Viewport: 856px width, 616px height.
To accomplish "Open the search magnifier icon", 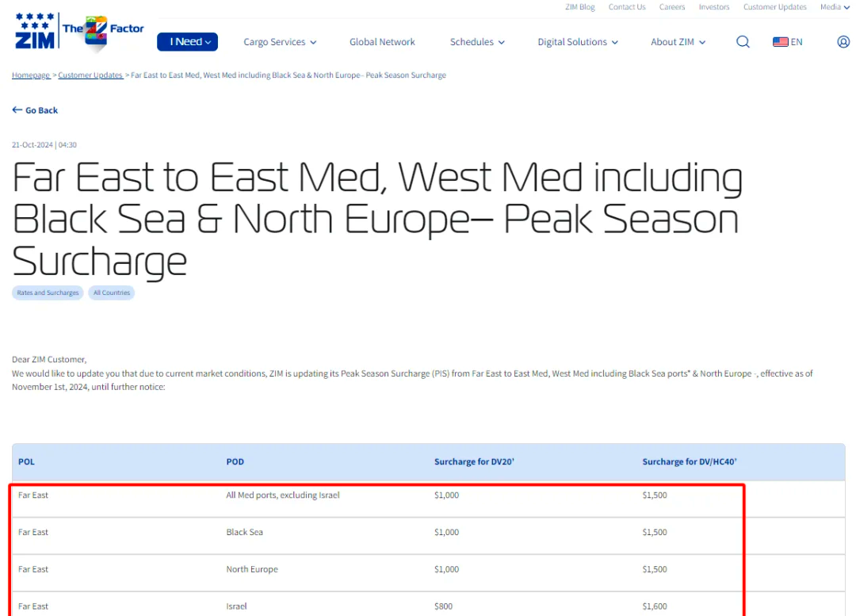I will click(x=743, y=42).
